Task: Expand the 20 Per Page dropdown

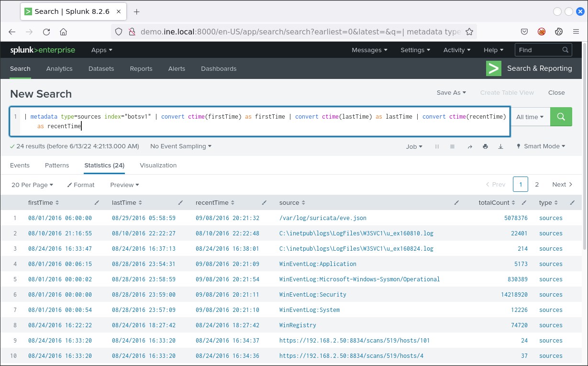Action: tap(32, 185)
